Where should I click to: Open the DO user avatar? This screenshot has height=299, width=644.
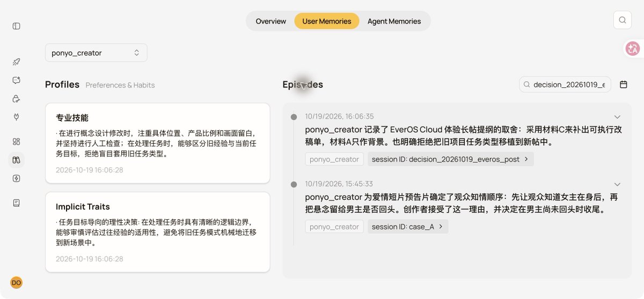(17, 282)
